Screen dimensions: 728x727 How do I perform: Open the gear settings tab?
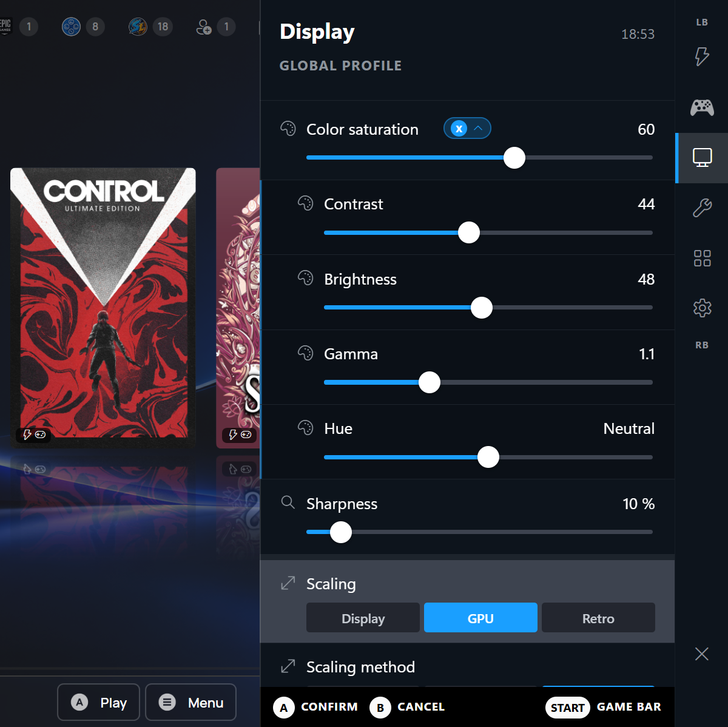coord(702,308)
